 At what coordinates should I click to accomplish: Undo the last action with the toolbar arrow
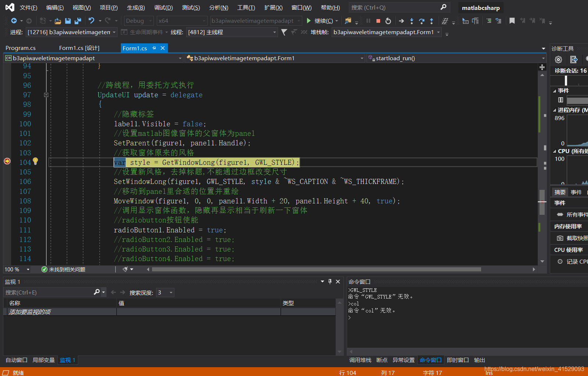[91, 21]
